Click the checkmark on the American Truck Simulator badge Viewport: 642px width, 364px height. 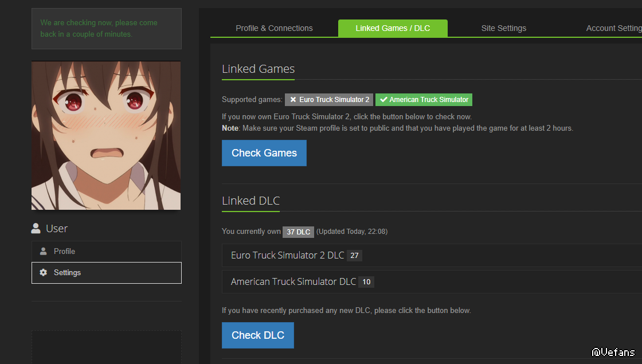(x=383, y=100)
